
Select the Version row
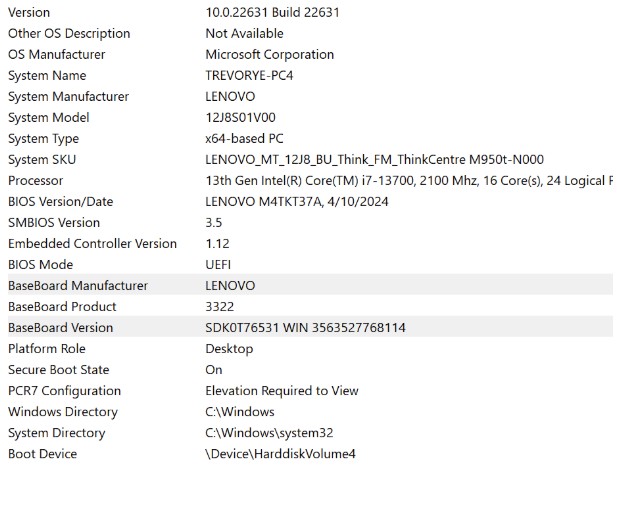pyautogui.click(x=29, y=12)
